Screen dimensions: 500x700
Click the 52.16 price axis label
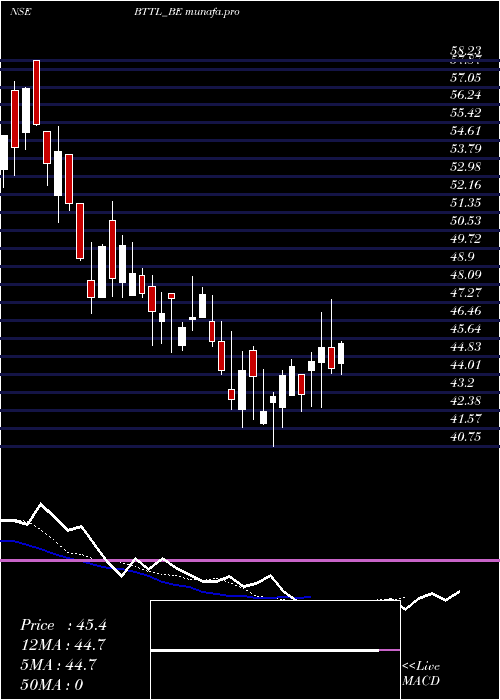coord(466,185)
